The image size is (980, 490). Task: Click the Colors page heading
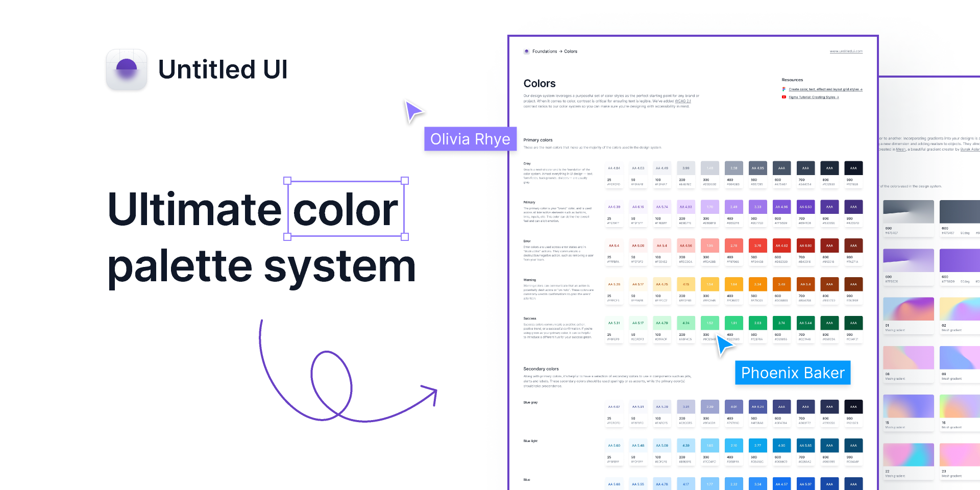click(x=540, y=83)
